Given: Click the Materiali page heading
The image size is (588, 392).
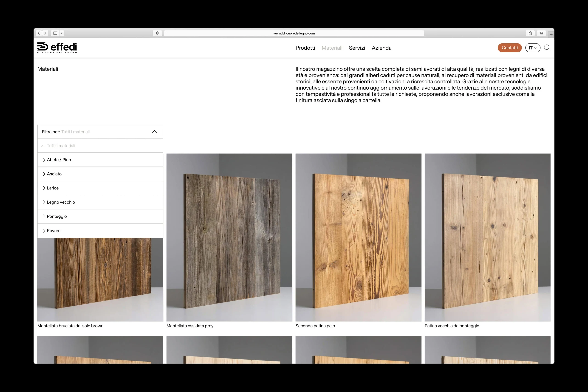Looking at the screenshot, I should 48,69.
